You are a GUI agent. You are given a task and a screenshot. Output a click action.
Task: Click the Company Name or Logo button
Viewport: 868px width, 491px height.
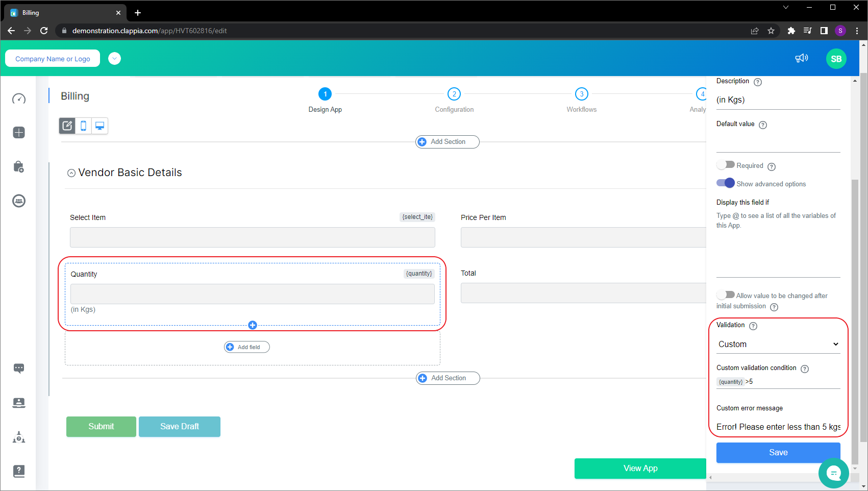53,59
